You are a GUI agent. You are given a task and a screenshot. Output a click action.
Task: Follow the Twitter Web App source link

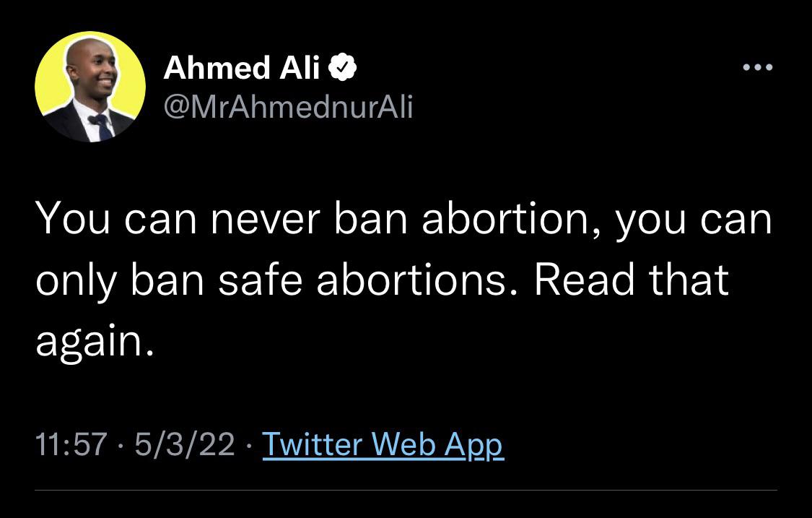tap(383, 445)
